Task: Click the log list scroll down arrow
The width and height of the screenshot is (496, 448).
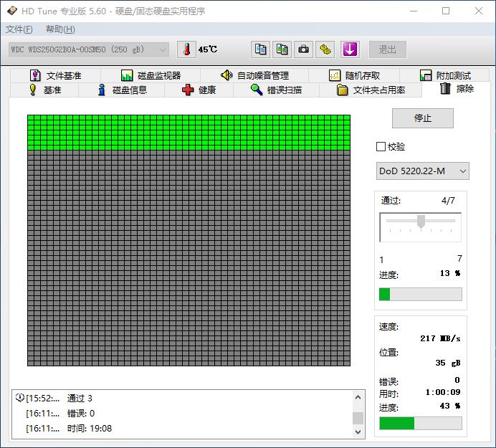Action: coord(358,432)
